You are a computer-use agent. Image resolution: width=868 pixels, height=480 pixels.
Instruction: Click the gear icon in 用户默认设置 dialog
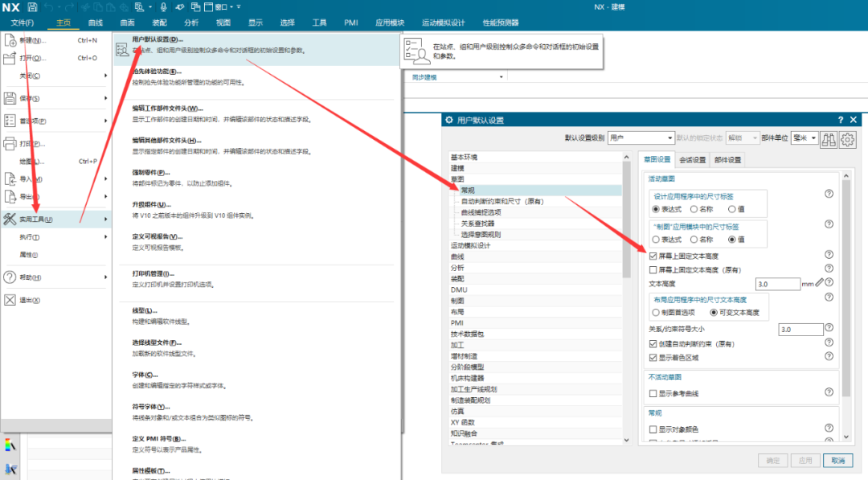[x=848, y=138]
